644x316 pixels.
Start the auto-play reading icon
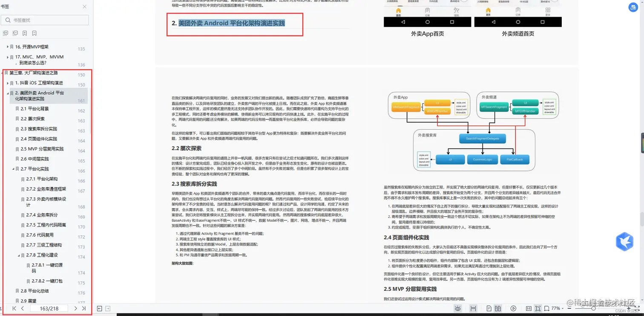point(513,307)
